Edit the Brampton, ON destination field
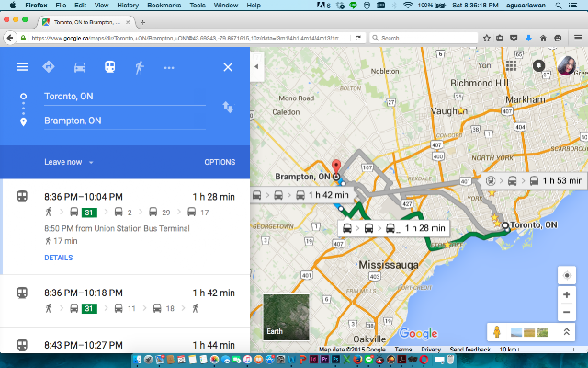 [125, 121]
